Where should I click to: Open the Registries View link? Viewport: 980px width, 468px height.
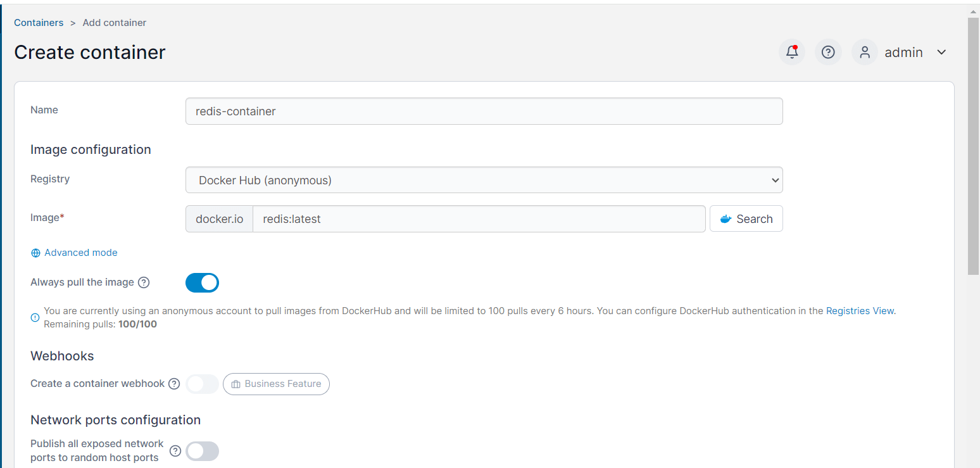click(x=860, y=310)
